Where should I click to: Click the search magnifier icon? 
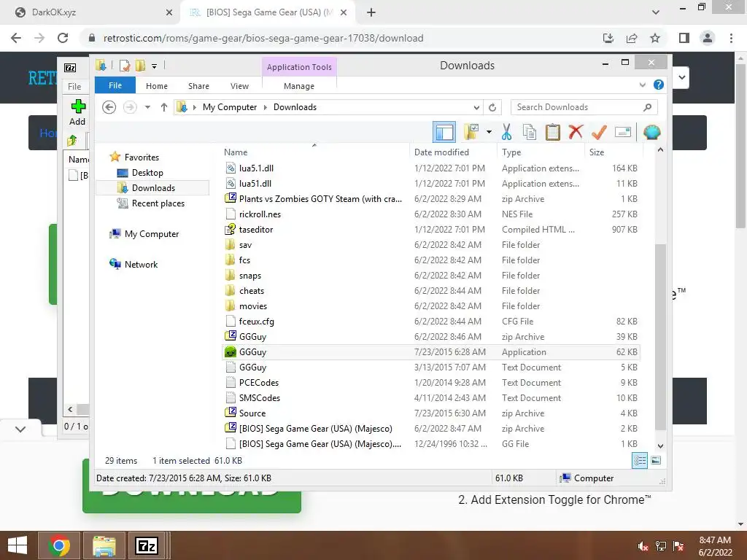coord(648,107)
